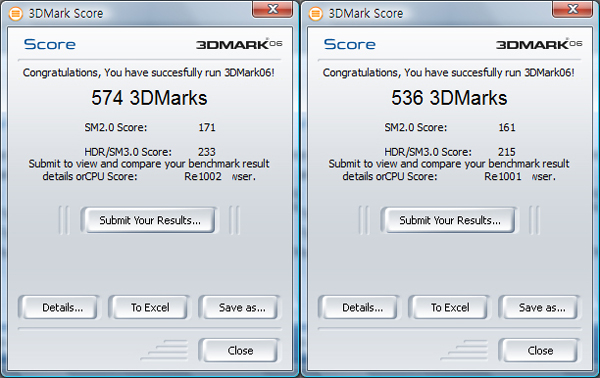Open Details in the 536 3DMarks window
This screenshot has width=600, height=378.
coord(359,307)
